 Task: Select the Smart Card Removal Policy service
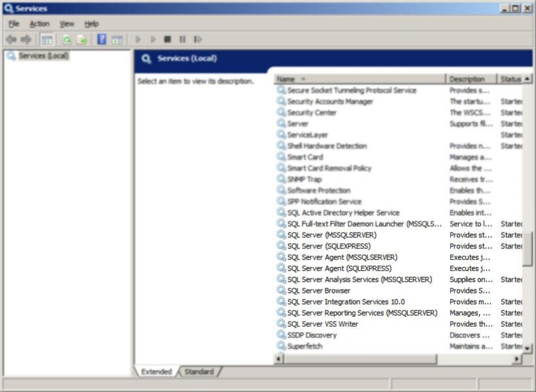tap(329, 168)
